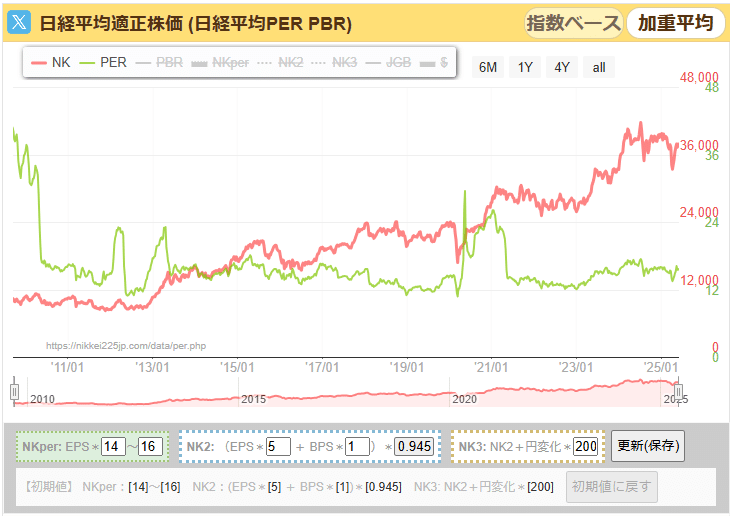This screenshot has width=730, height=516.
Task: Click NKper EPS upper multiplier field 16
Action: click(x=150, y=447)
